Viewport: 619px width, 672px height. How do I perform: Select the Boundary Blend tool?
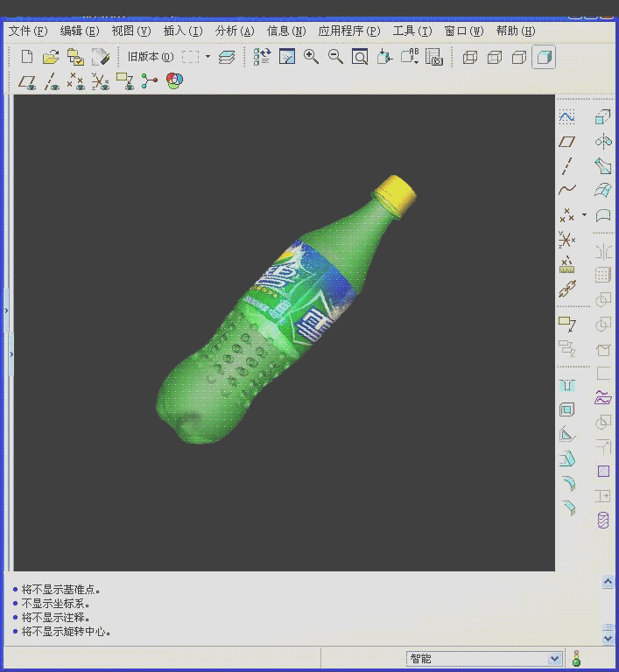pos(602,189)
